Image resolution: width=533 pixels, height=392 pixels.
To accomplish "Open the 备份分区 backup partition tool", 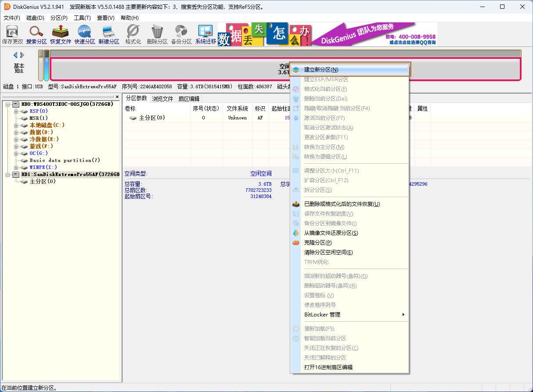I will tap(181, 35).
